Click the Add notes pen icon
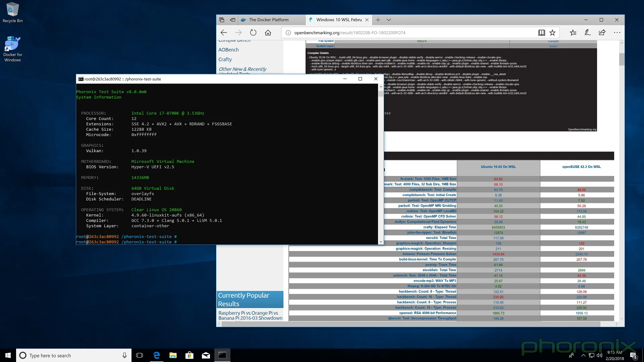This screenshot has width=644, height=362. 587,33
